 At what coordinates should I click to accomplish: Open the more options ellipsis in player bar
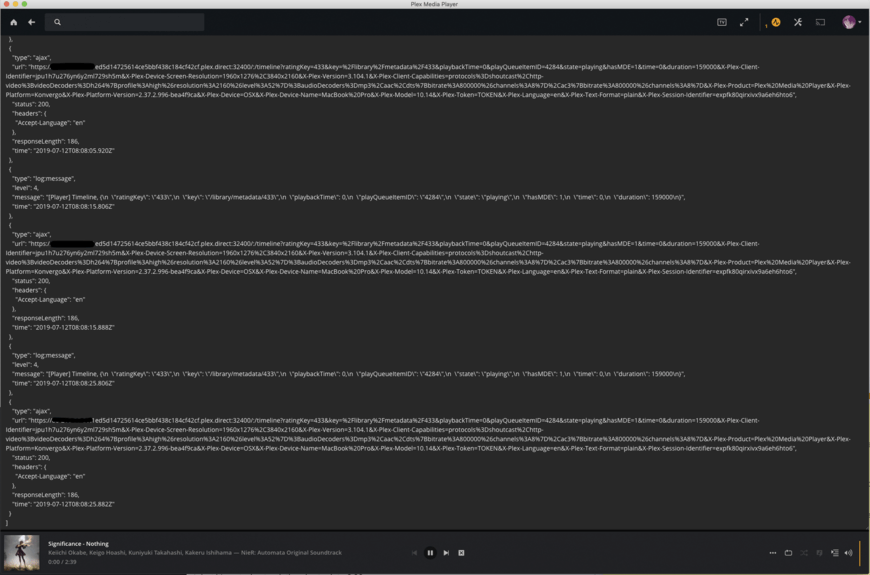tap(773, 553)
